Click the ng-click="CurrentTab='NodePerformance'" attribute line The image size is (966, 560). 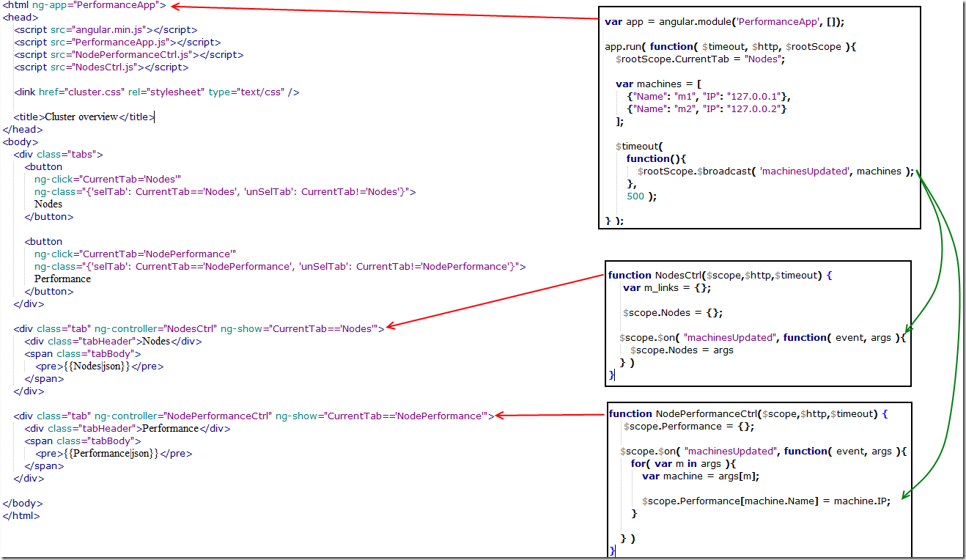coord(135,254)
